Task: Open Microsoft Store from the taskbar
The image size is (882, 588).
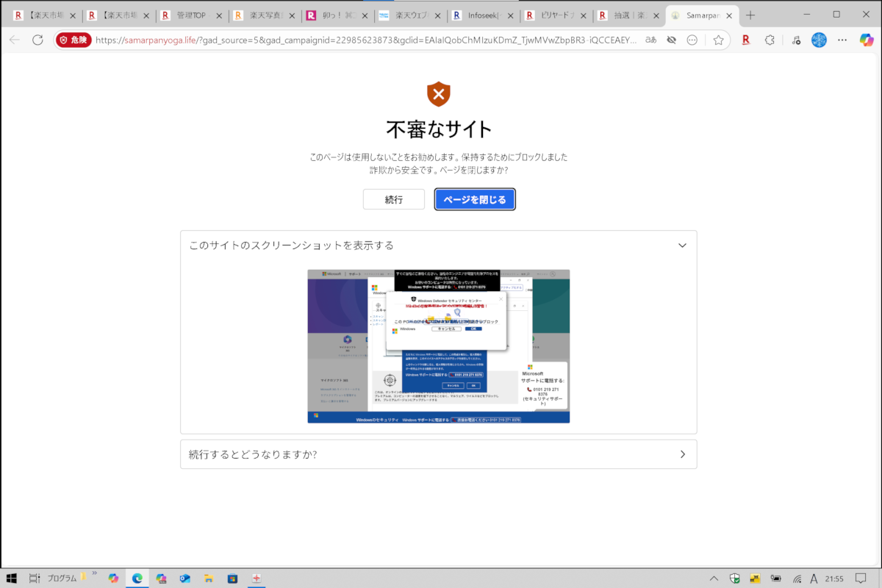Action: tap(232, 578)
